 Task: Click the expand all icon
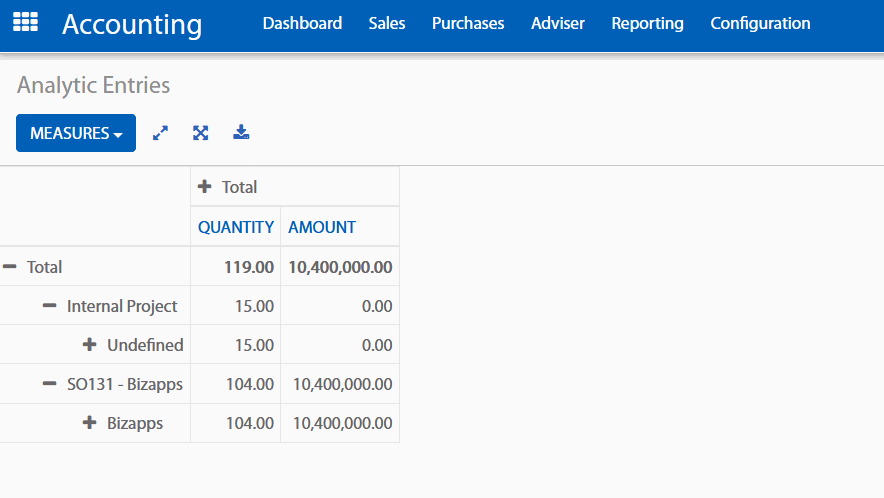pos(201,133)
